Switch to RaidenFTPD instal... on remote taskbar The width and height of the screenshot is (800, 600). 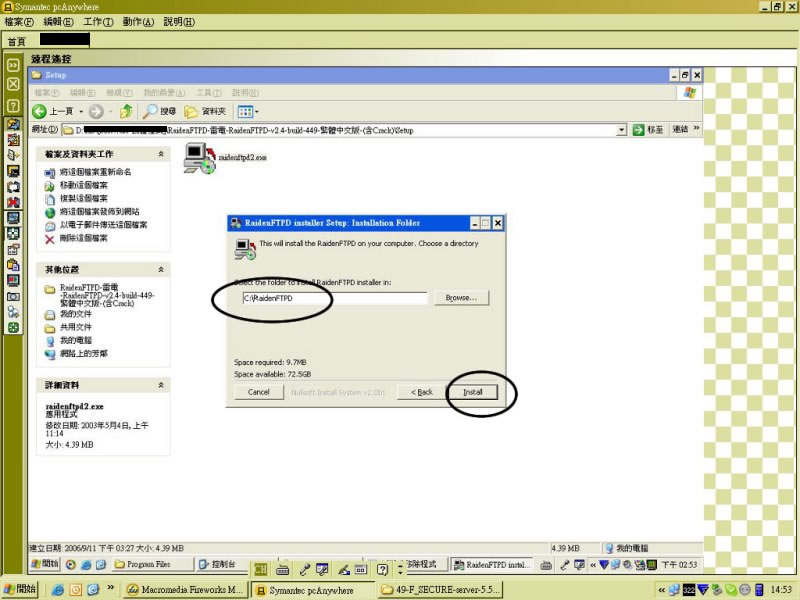[492, 565]
